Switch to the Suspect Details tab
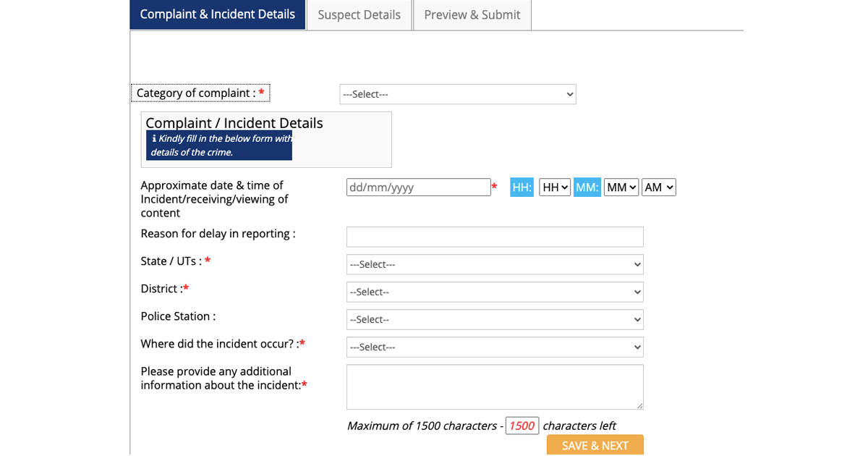 point(359,15)
